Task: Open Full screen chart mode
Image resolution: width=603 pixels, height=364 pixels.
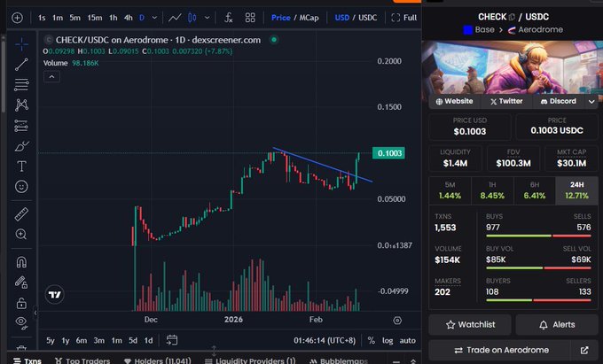Action: pyautogui.click(x=403, y=18)
